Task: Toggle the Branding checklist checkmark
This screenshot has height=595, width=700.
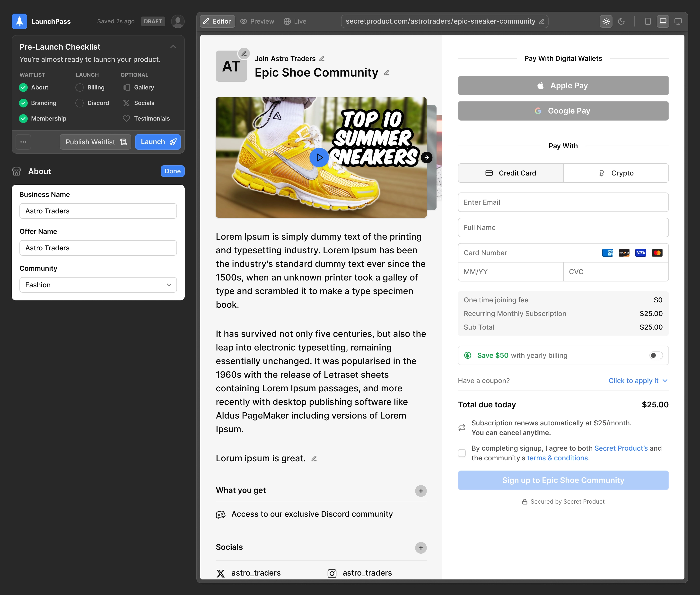Action: [x=23, y=103]
